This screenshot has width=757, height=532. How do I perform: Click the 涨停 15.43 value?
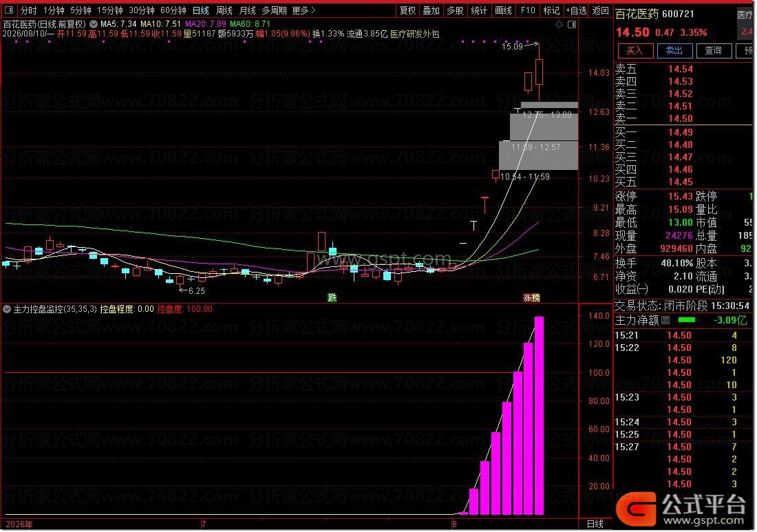pos(680,196)
